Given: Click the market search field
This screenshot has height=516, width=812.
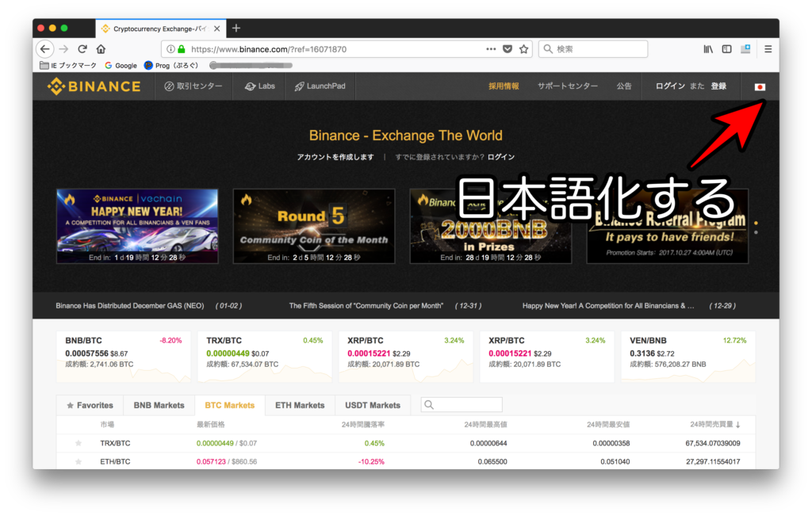Looking at the screenshot, I should (x=462, y=405).
